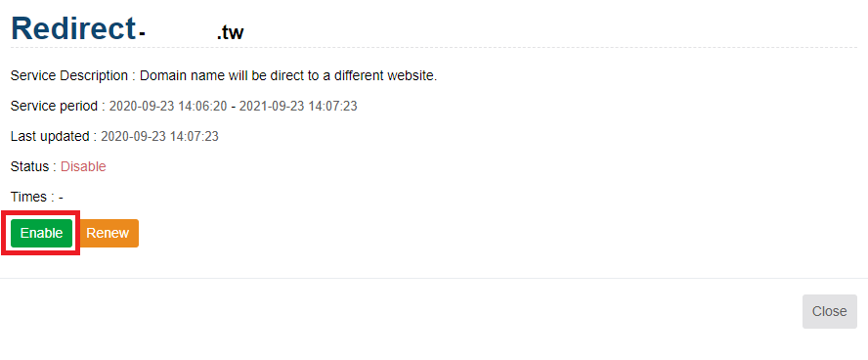
Task: Click the solid divider above Close button
Action: tap(434, 278)
